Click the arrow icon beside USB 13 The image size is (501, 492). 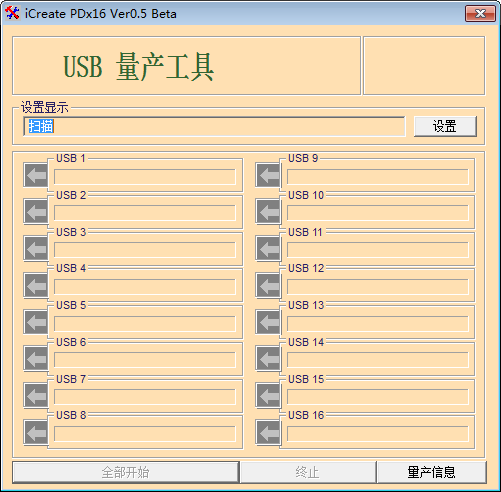(268, 322)
